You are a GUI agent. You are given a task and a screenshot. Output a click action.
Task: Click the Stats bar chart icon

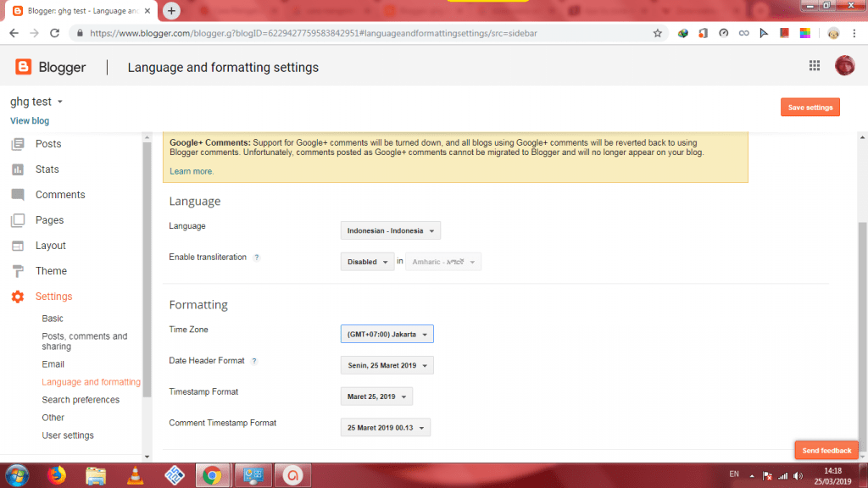coord(18,169)
